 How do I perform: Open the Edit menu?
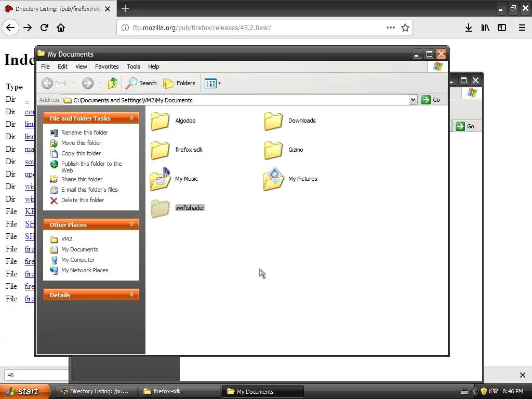pyautogui.click(x=62, y=66)
